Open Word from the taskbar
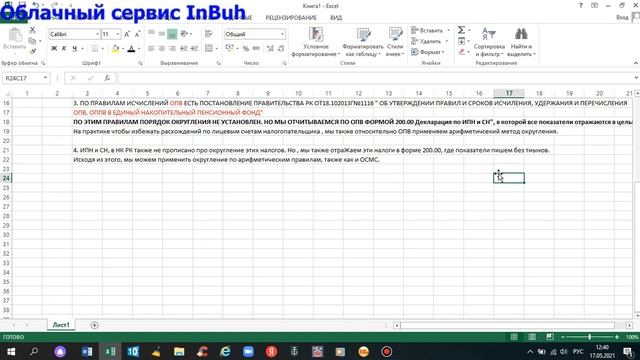This screenshot has height=360, width=640. [87, 351]
